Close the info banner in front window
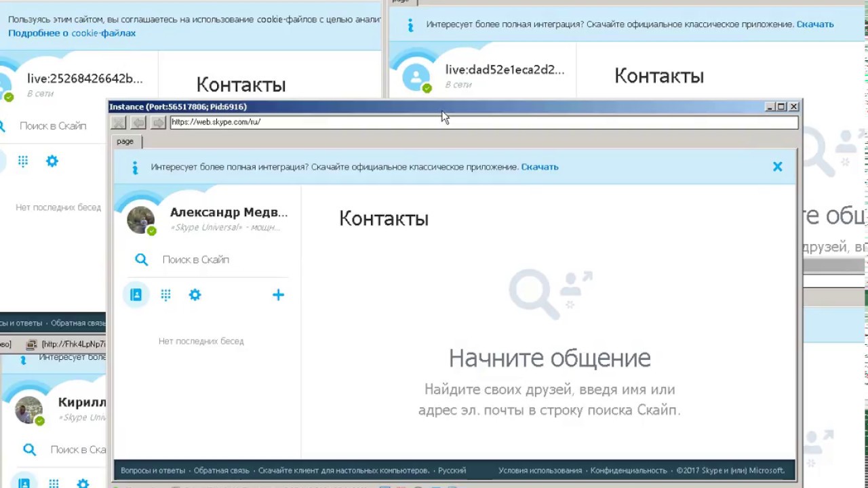 778,167
